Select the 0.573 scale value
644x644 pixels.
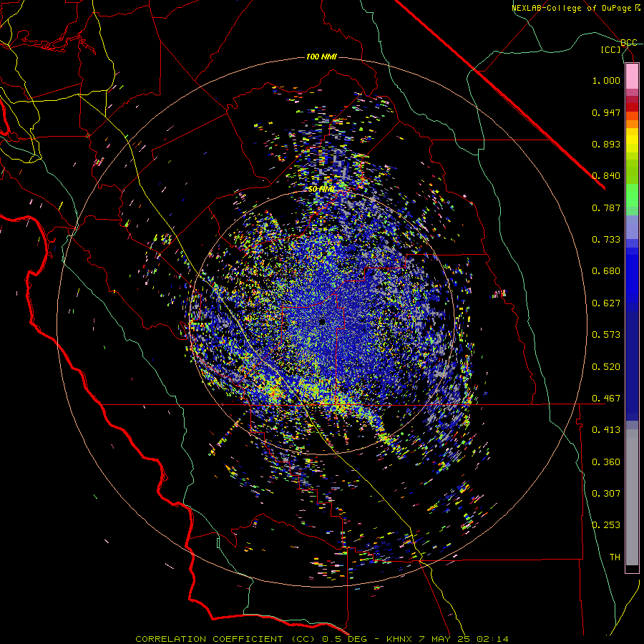coord(606,335)
